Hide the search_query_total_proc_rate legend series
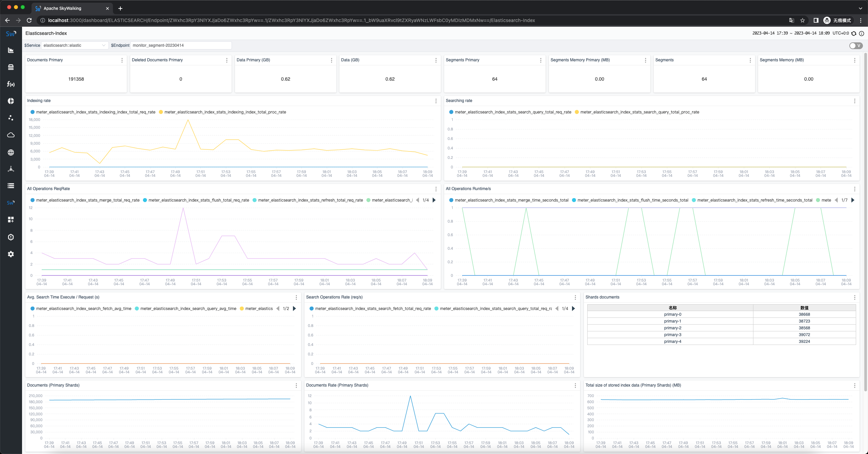This screenshot has height=454, width=868. [639, 112]
